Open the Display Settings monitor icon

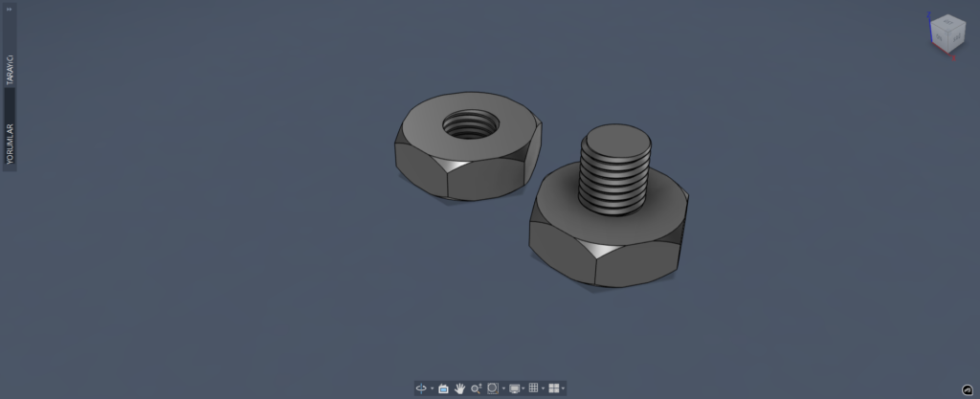click(x=515, y=388)
